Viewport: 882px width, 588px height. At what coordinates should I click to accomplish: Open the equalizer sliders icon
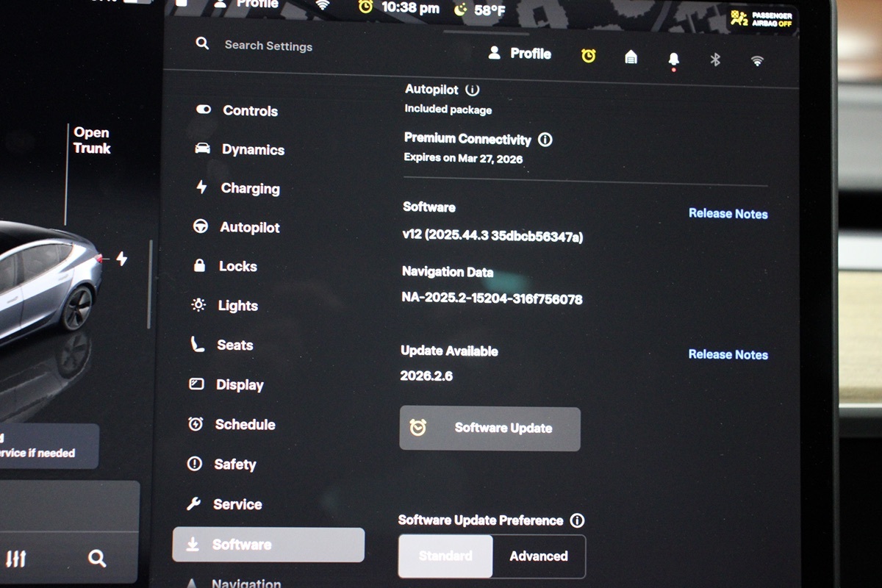(x=16, y=559)
